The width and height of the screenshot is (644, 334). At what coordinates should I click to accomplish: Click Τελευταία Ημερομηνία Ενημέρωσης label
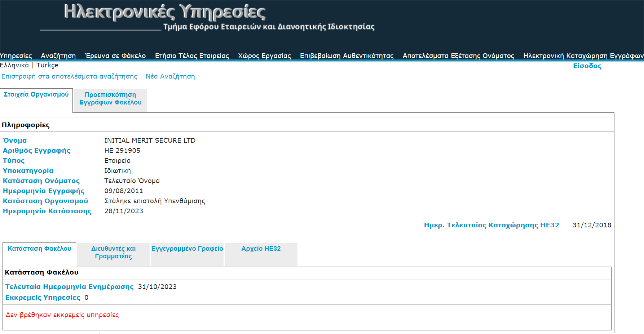(69, 287)
